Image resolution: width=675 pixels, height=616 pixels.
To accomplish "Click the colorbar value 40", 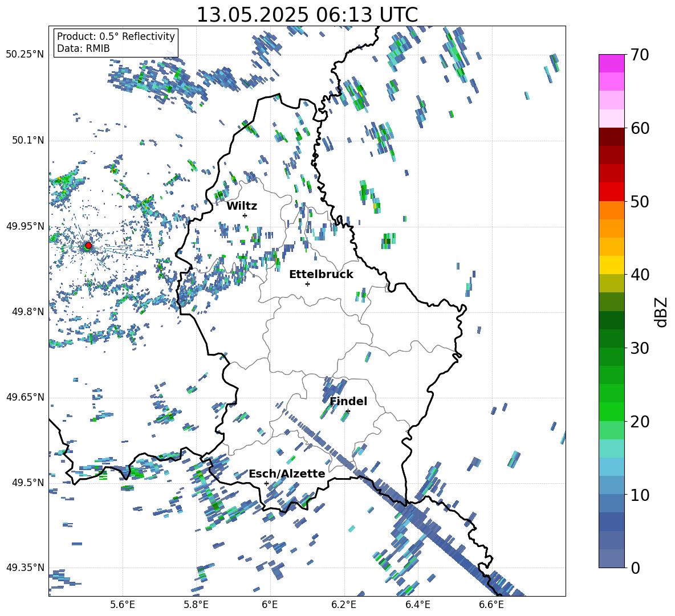I will click(640, 275).
